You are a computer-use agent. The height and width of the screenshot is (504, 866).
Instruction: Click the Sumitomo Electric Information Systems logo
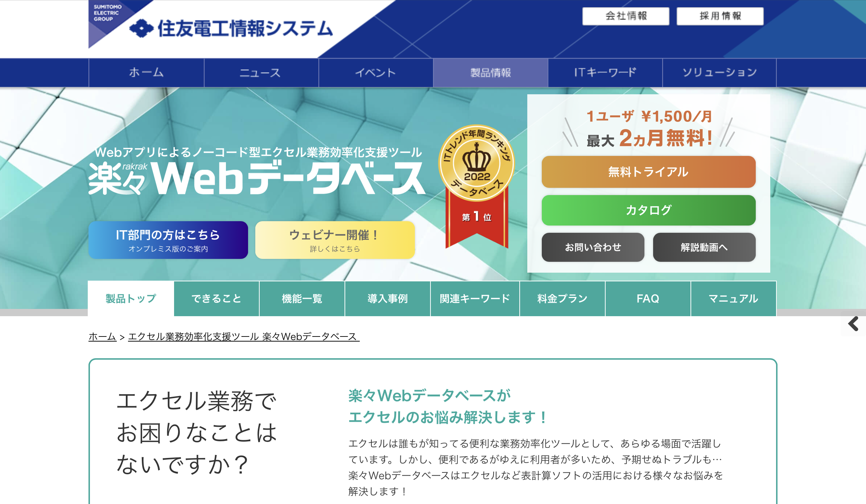231,28
